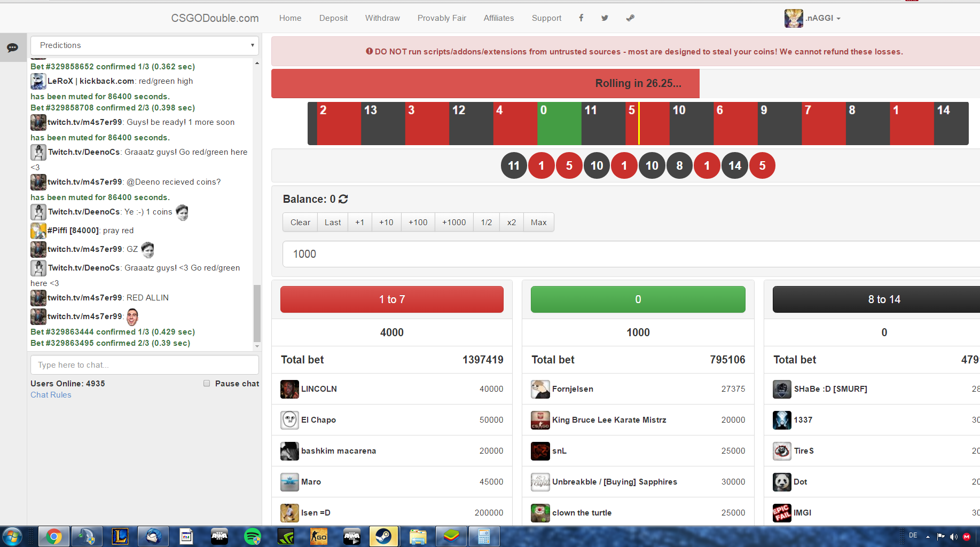Viewport: 980px width, 547px height.
Task: Open the Facebook page icon
Action: (x=581, y=18)
